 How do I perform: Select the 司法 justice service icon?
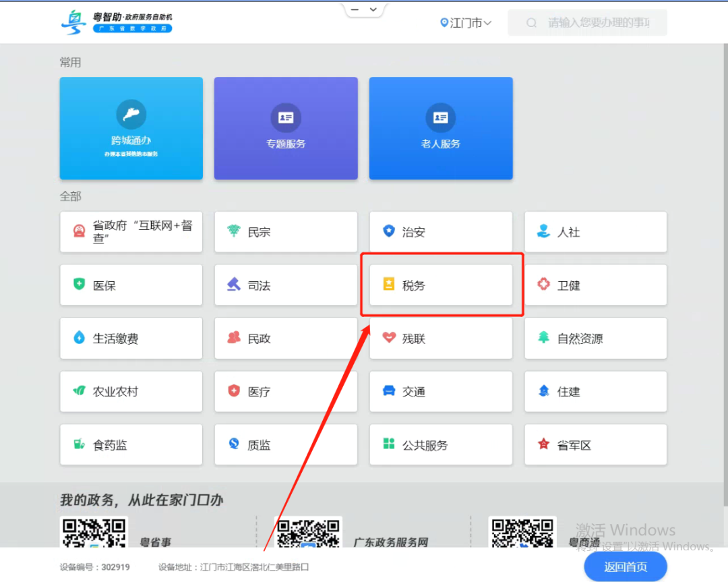pos(286,285)
